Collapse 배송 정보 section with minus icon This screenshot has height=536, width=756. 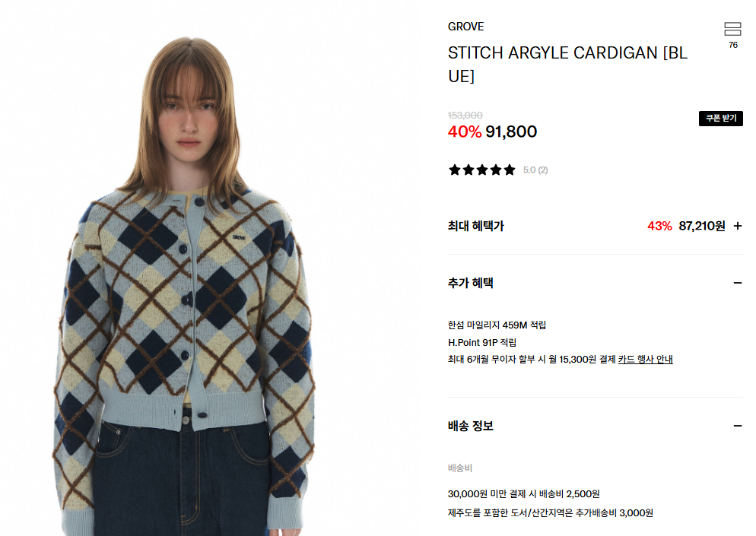coord(738,426)
